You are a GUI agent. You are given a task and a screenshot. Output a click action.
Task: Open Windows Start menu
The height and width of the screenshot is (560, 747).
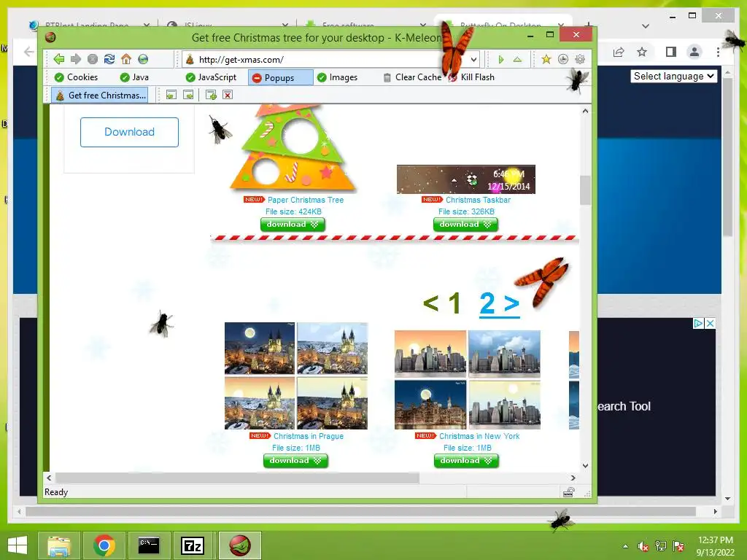click(x=18, y=545)
